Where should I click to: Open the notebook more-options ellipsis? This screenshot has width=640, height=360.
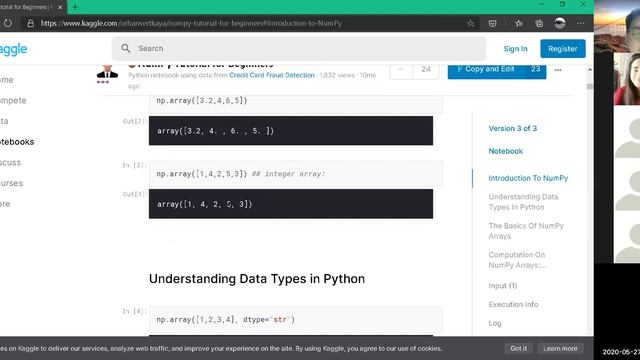pyautogui.click(x=558, y=70)
